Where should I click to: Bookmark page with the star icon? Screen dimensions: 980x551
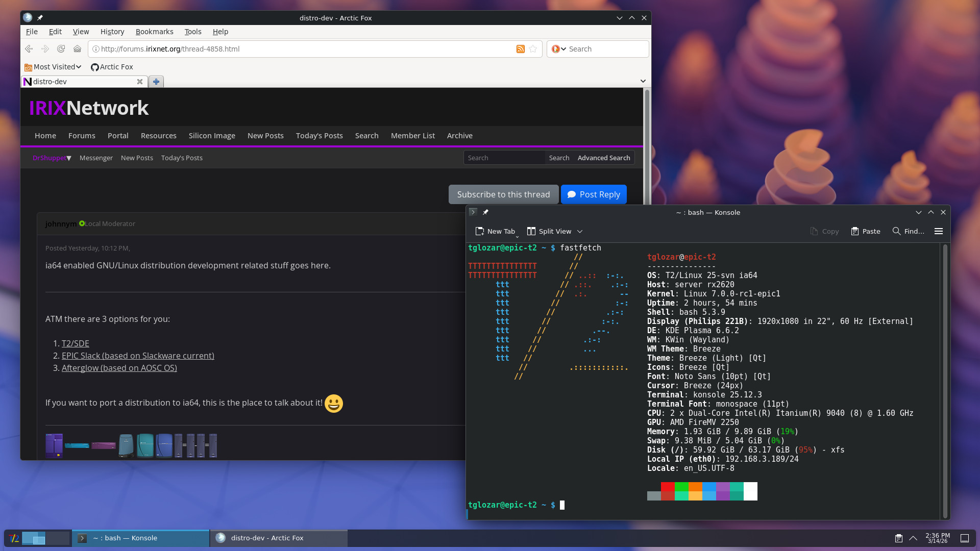[x=533, y=49]
